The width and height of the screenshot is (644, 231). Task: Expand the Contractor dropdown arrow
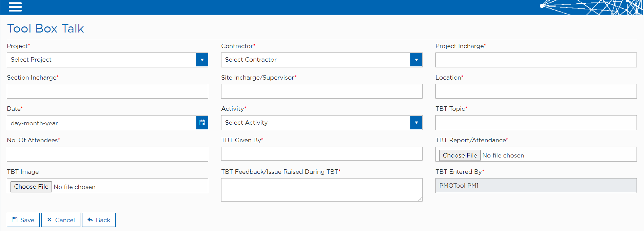pyautogui.click(x=416, y=60)
